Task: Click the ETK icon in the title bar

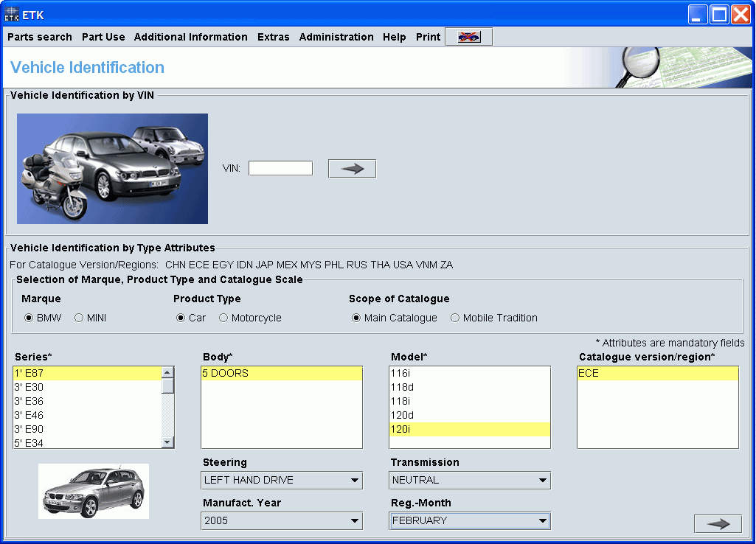Action: pyautogui.click(x=12, y=13)
